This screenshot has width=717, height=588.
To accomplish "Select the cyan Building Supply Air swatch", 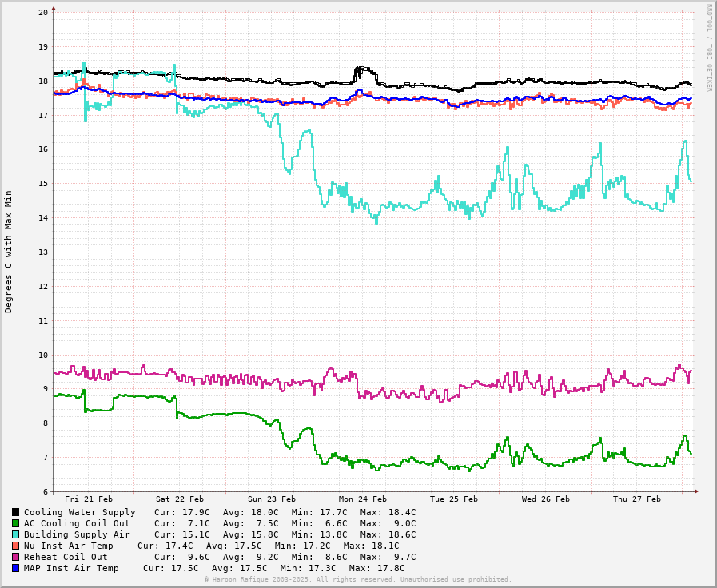I will (x=15, y=534).
